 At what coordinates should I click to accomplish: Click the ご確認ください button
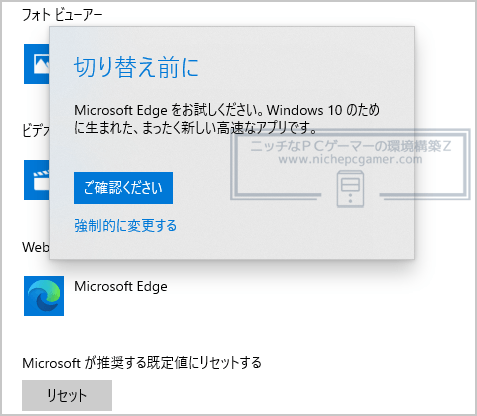click(x=123, y=188)
